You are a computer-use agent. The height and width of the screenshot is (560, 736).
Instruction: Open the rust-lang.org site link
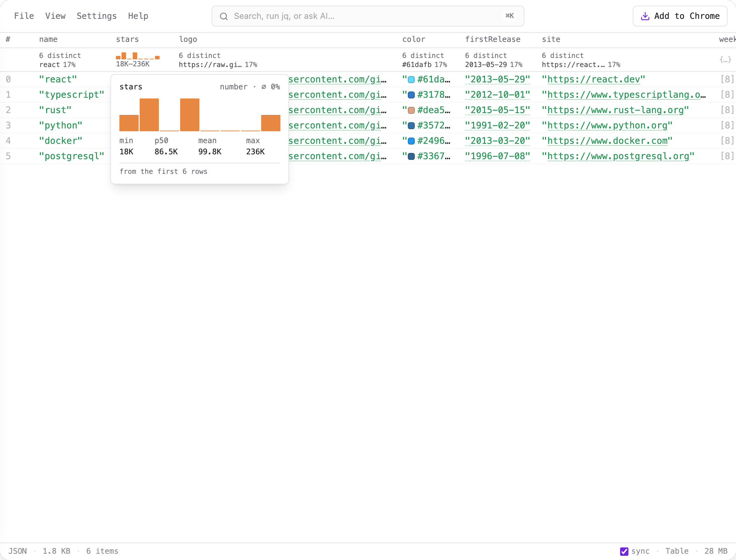[x=615, y=110]
